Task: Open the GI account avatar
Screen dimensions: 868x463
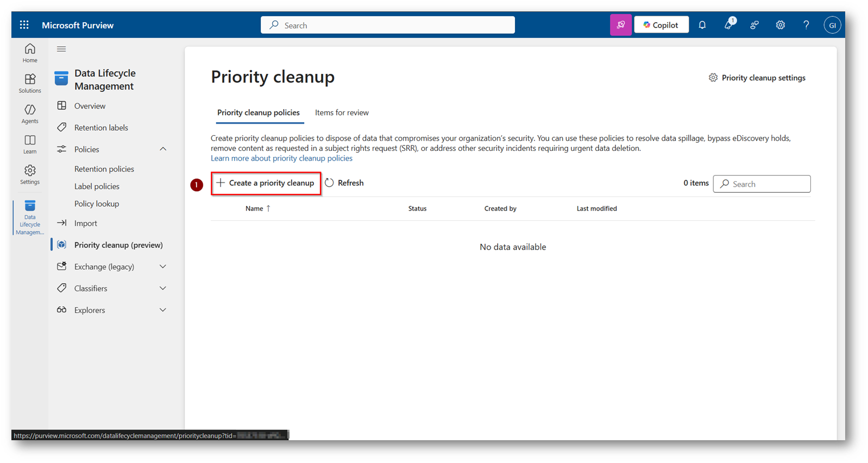Action: (832, 25)
